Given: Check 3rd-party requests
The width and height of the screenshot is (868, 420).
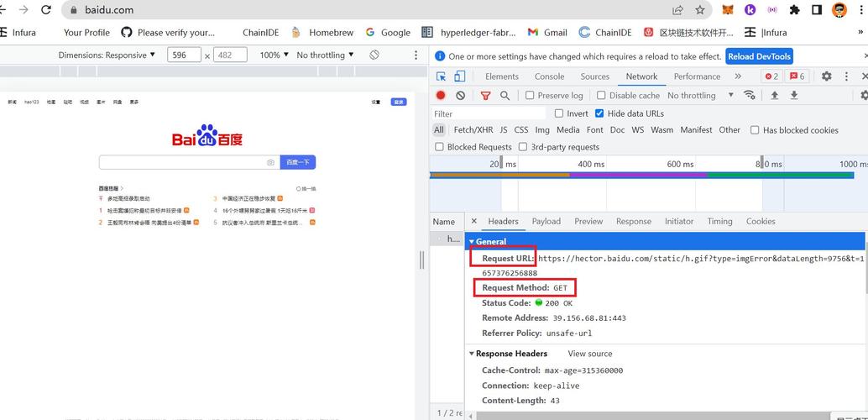Looking at the screenshot, I should (x=523, y=147).
